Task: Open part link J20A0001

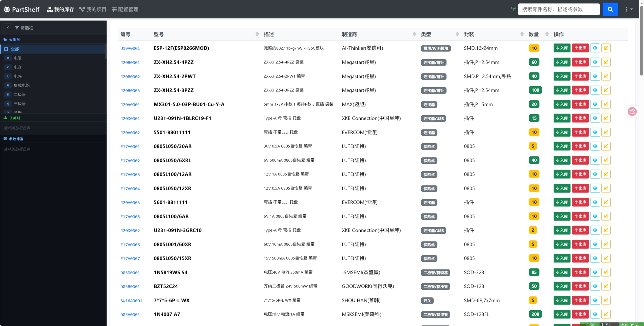Action: [130, 104]
